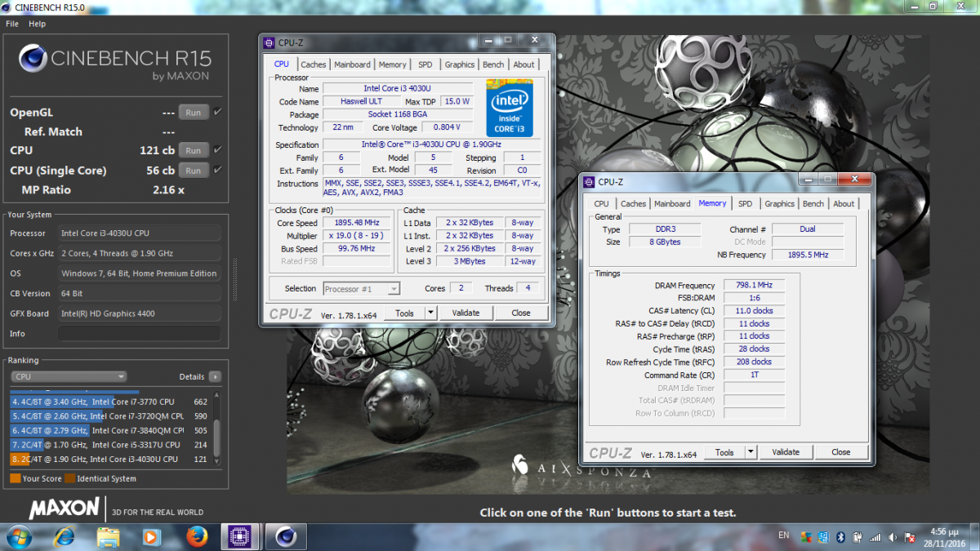Click Close in the CPU-Z CPU window
The width and height of the screenshot is (980, 551).
point(521,313)
